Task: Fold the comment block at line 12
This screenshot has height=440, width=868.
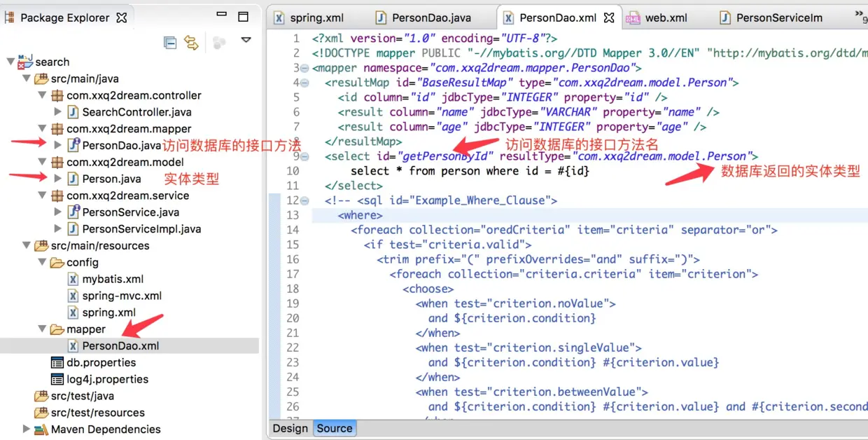Action: (304, 201)
